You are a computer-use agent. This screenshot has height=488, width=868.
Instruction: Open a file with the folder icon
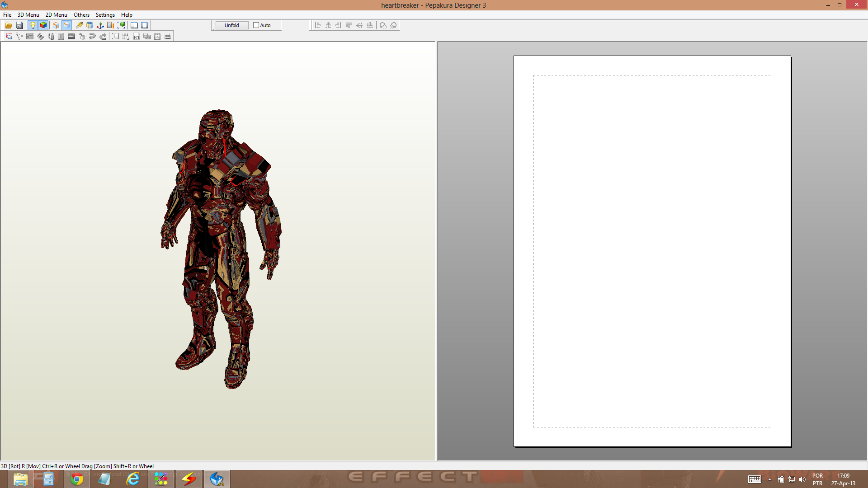(9, 25)
